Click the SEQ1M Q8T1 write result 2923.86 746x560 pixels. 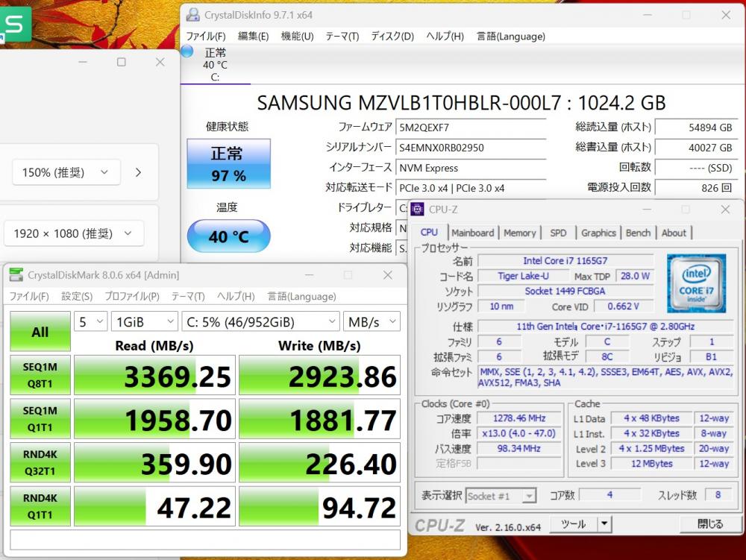(320, 375)
